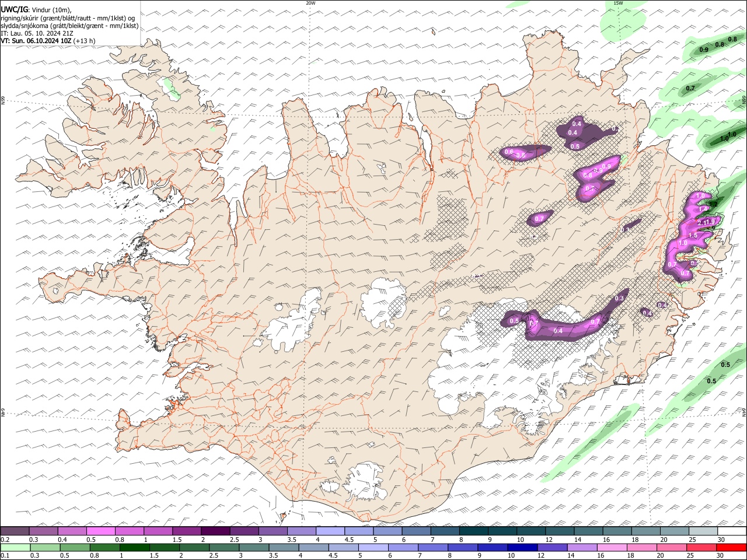Viewport: 747px width, 560px height.
Task: Click the '15W' longitude label
Action: pyautogui.click(x=618, y=3)
